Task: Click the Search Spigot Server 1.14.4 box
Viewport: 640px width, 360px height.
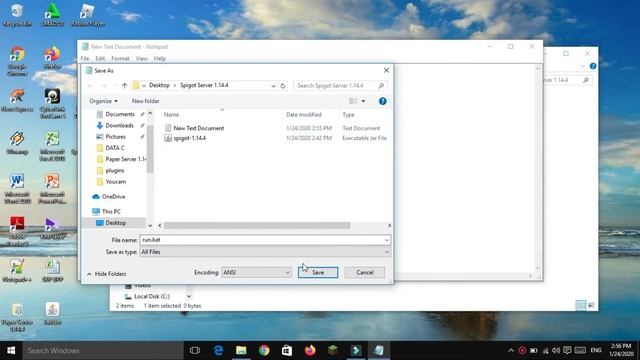Action: (340, 85)
